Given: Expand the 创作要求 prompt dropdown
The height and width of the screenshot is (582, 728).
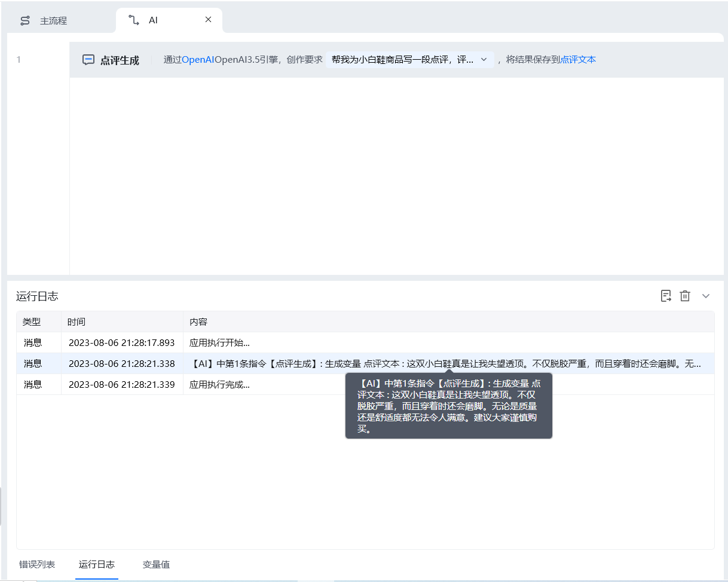Looking at the screenshot, I should [484, 60].
